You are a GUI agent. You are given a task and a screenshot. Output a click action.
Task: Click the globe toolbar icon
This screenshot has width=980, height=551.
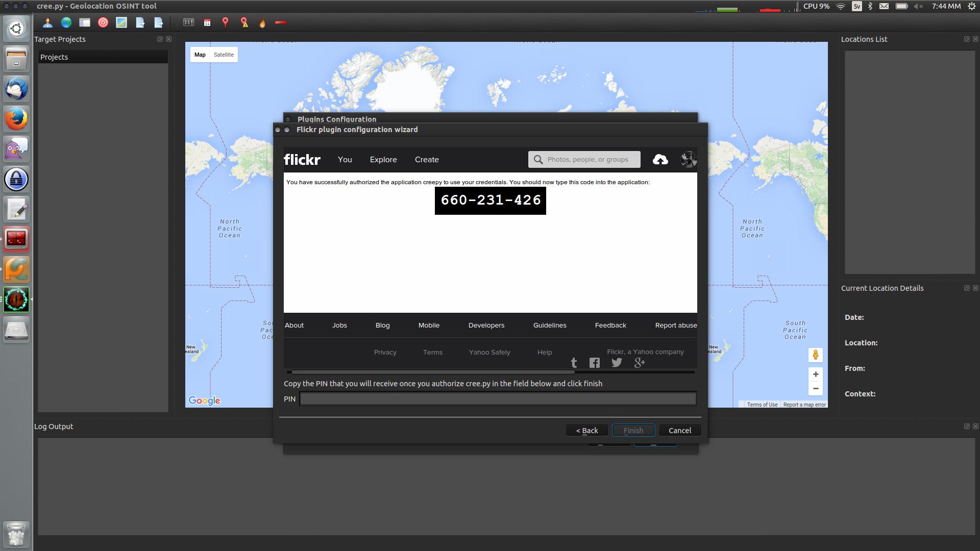(x=66, y=22)
